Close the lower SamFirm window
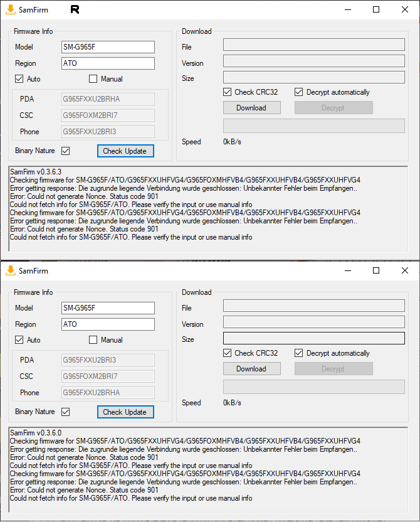 (x=404, y=270)
